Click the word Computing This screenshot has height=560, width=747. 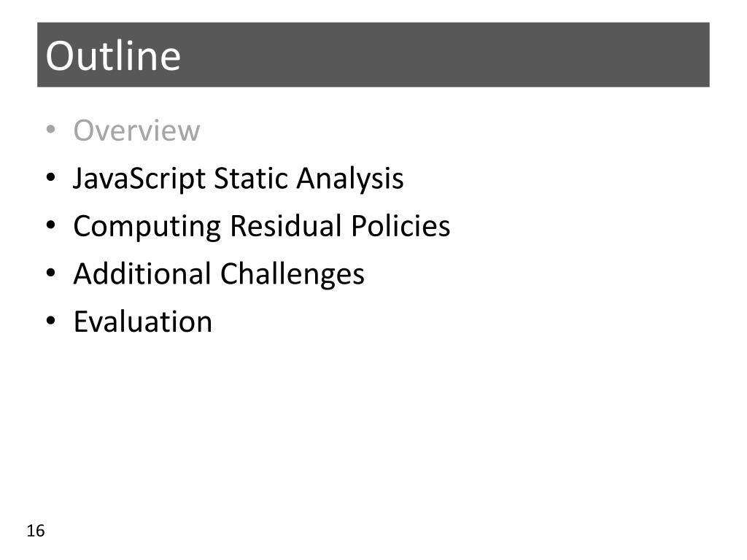147,227
